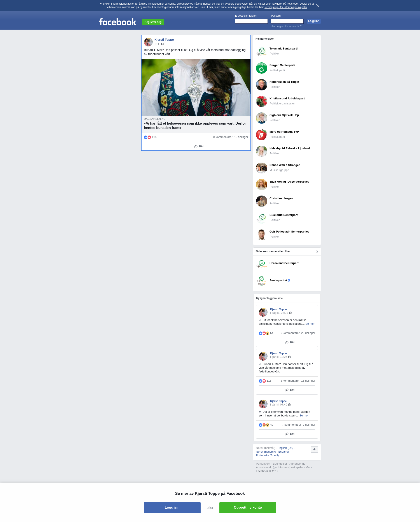Click Del on the 13:26 post
Screen dimensions: 420x522
(x=290, y=390)
